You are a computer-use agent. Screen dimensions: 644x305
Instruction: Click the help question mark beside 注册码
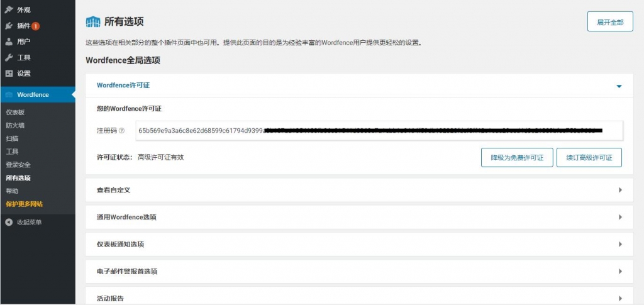[122, 131]
